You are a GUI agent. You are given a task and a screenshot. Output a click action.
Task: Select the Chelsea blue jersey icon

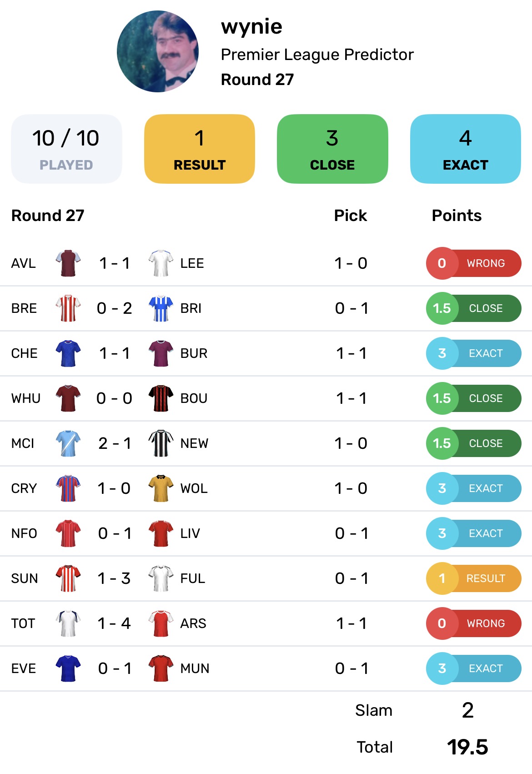(68, 353)
